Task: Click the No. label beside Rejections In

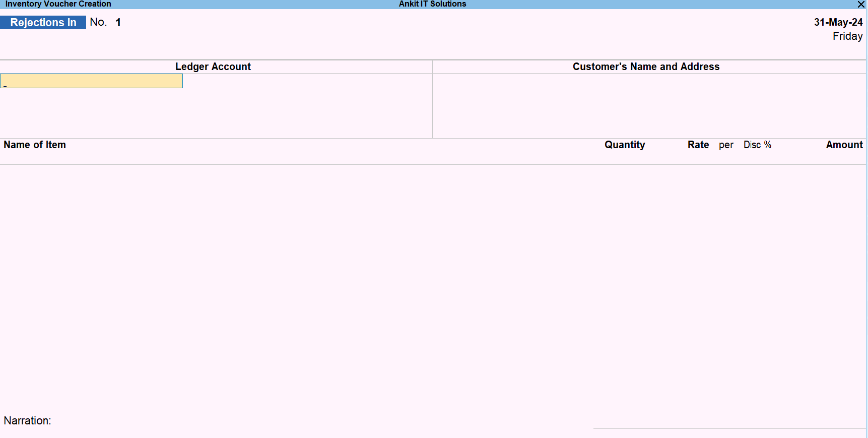Action: 98,22
